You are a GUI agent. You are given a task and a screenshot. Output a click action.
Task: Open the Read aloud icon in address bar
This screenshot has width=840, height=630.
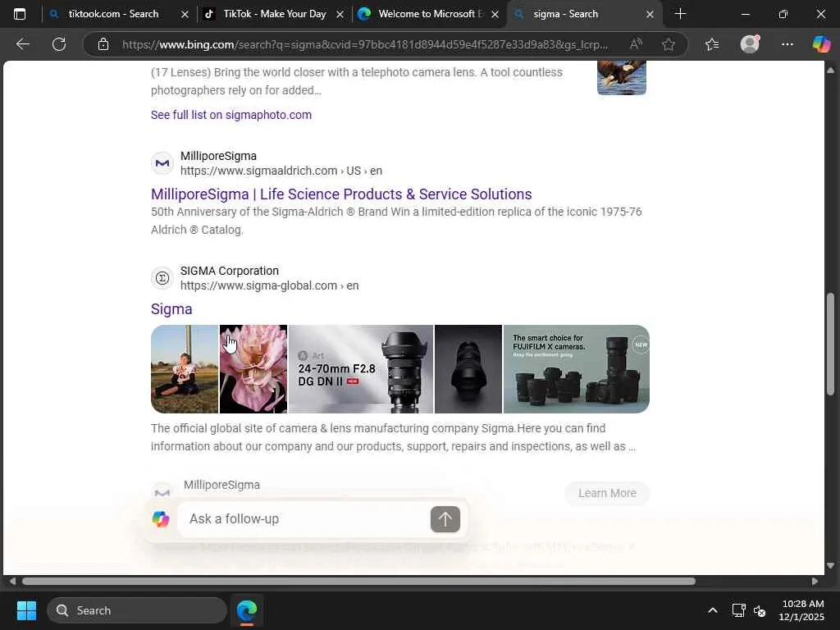[636, 44]
